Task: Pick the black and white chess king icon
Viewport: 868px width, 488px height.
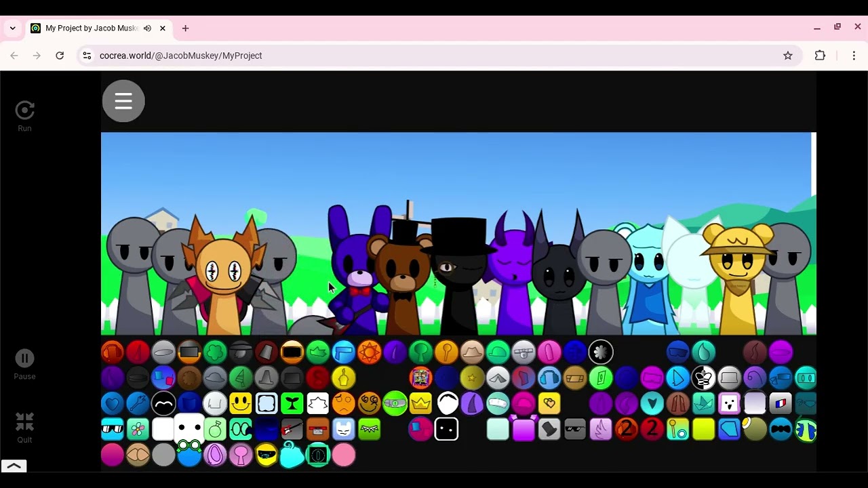Action: click(703, 378)
